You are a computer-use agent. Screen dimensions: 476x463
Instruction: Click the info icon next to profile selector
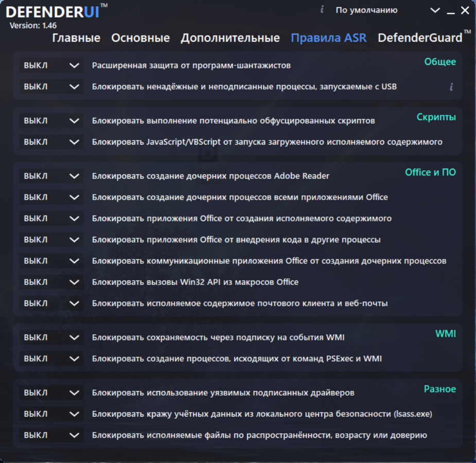(x=322, y=10)
